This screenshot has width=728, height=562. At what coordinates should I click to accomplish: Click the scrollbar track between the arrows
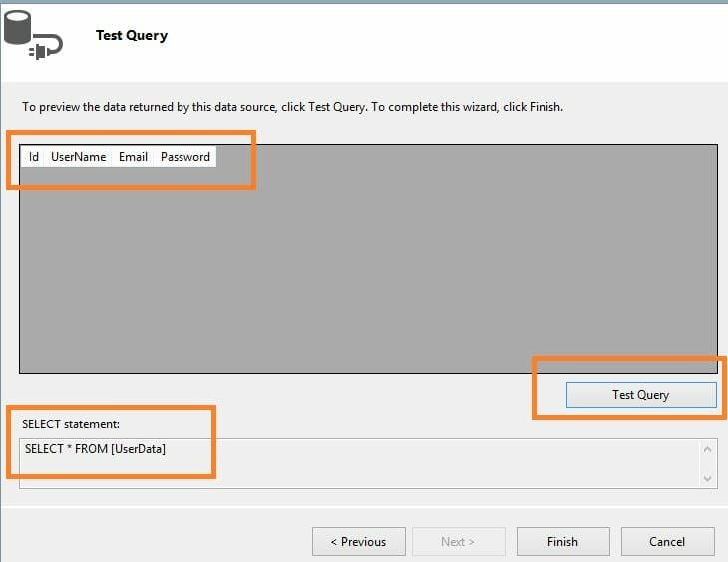coord(707,464)
